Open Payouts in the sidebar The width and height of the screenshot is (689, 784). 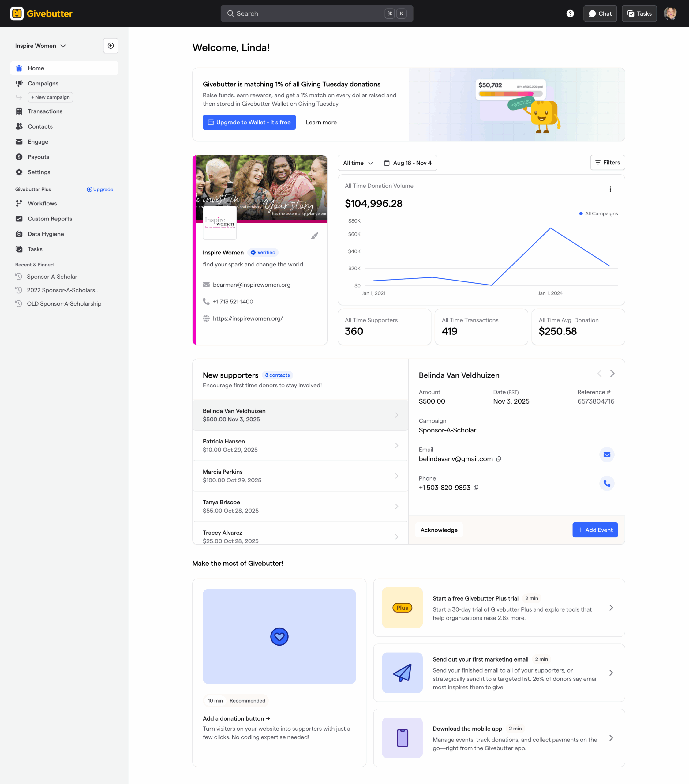point(38,157)
